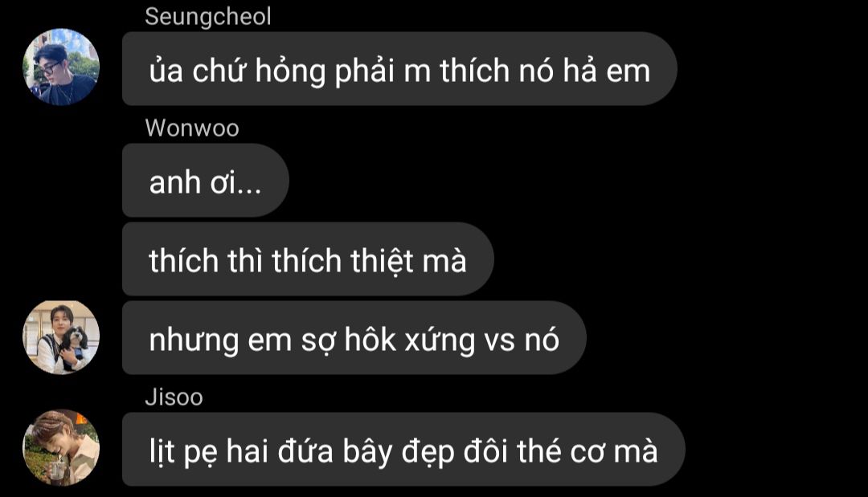Tap the 'thích thì thích thiệt mà' bubble
The width and height of the screenshot is (868, 497).
pos(308,259)
